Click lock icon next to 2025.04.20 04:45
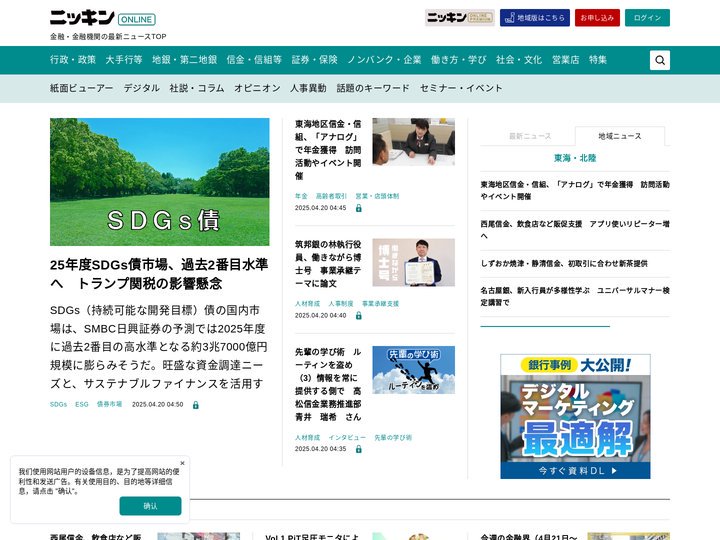 [x=359, y=208]
